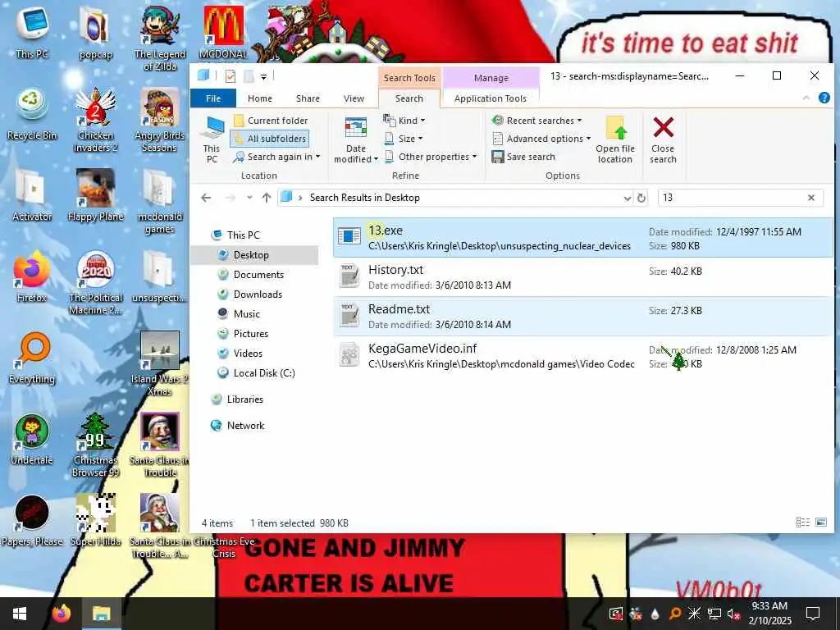This screenshot has height=630, width=840.
Task: Open address bar history dropdown arrow
Action: coord(627,198)
